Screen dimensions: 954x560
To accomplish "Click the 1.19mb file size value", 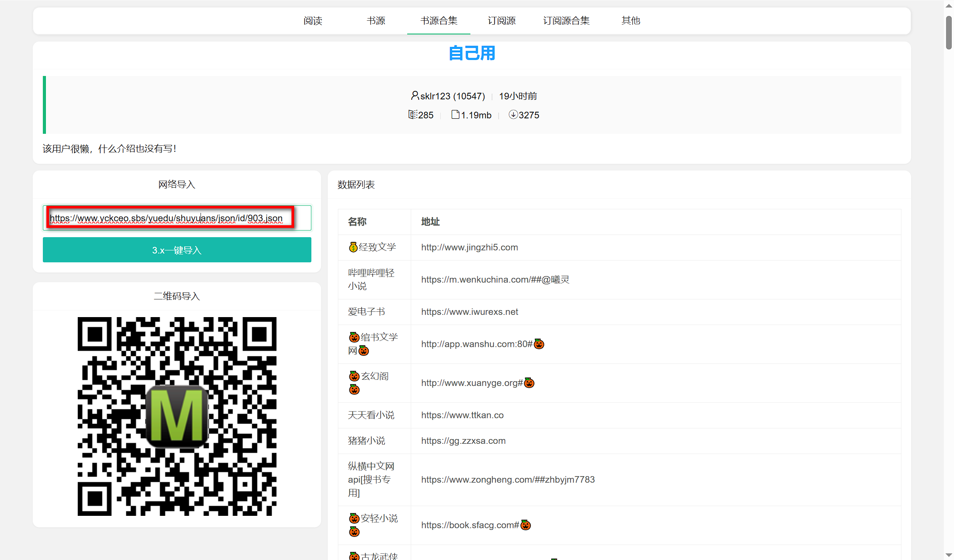I will click(476, 115).
